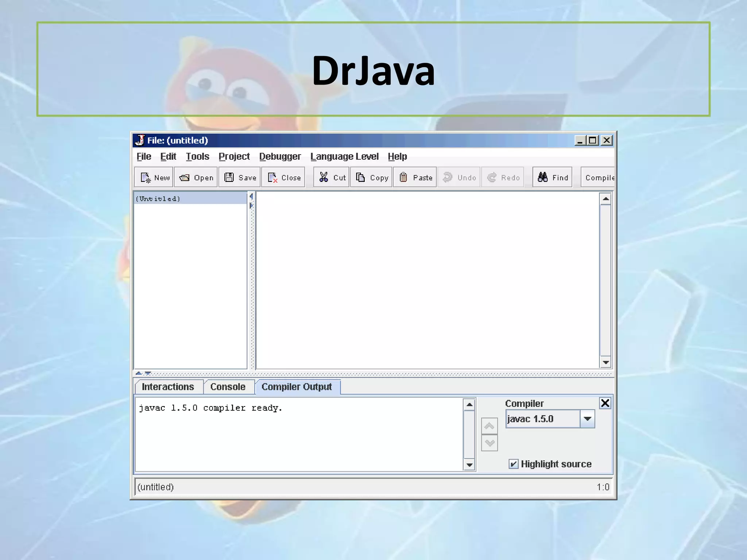This screenshot has height=560, width=747.
Task: Click inside the blank code editor area
Action: pos(427,280)
